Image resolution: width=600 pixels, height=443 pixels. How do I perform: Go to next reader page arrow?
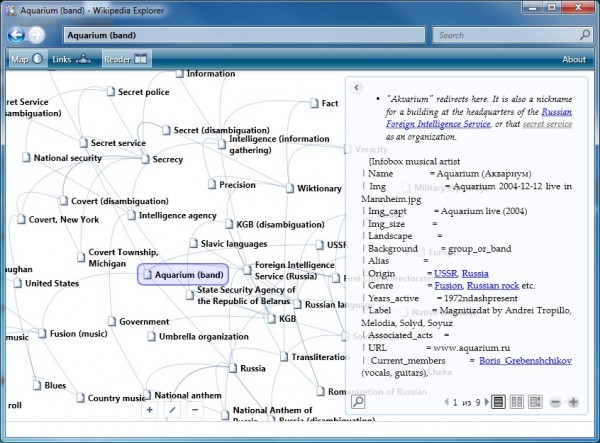point(486,402)
